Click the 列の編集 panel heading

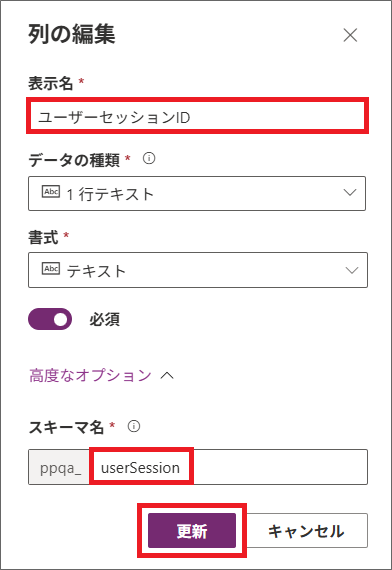72,34
